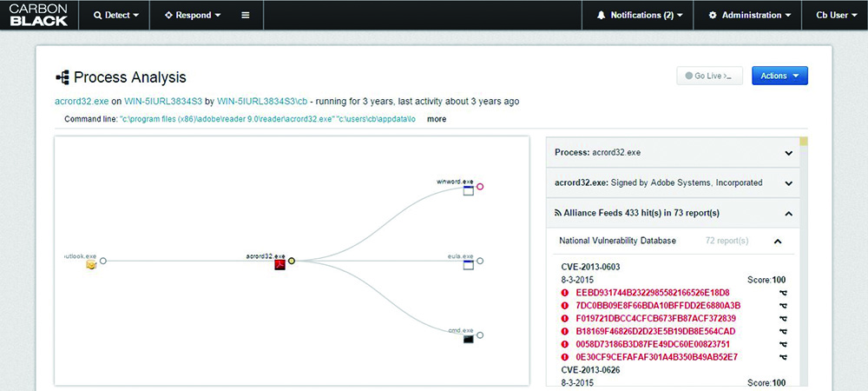The image size is (868, 391).
Task: Click the Process Analysis tree icon
Action: [x=62, y=77]
